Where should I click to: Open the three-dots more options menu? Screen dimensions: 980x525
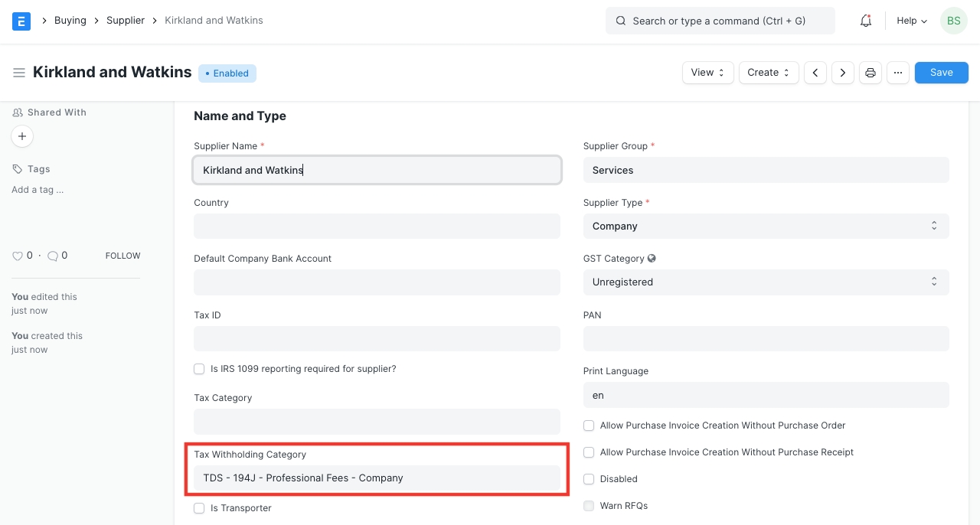click(898, 73)
